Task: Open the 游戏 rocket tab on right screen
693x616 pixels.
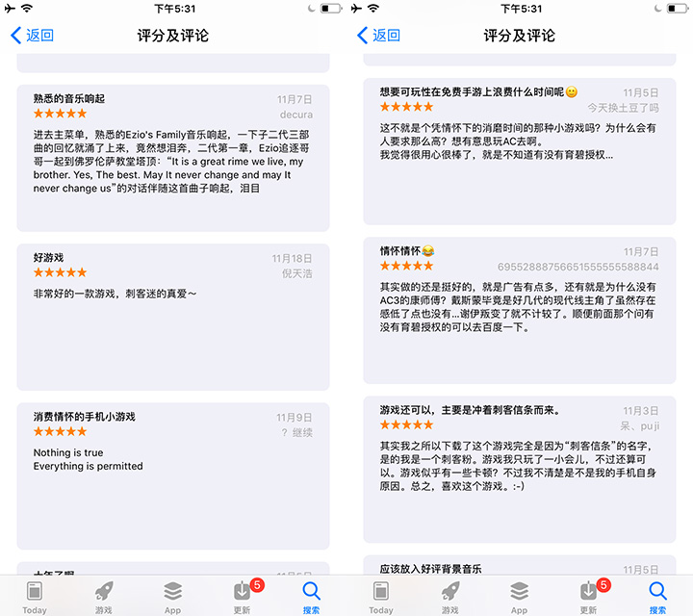Action: pyautogui.click(x=450, y=597)
